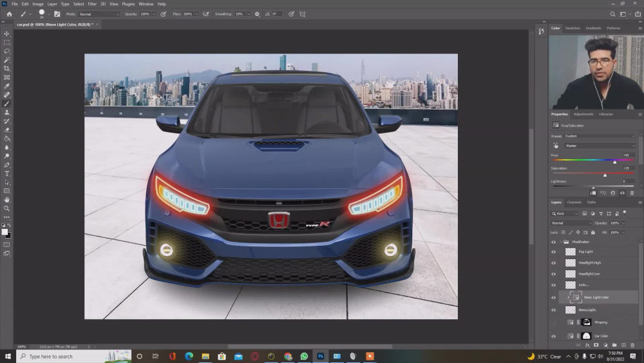Open brush Mode dropdown

click(x=99, y=14)
